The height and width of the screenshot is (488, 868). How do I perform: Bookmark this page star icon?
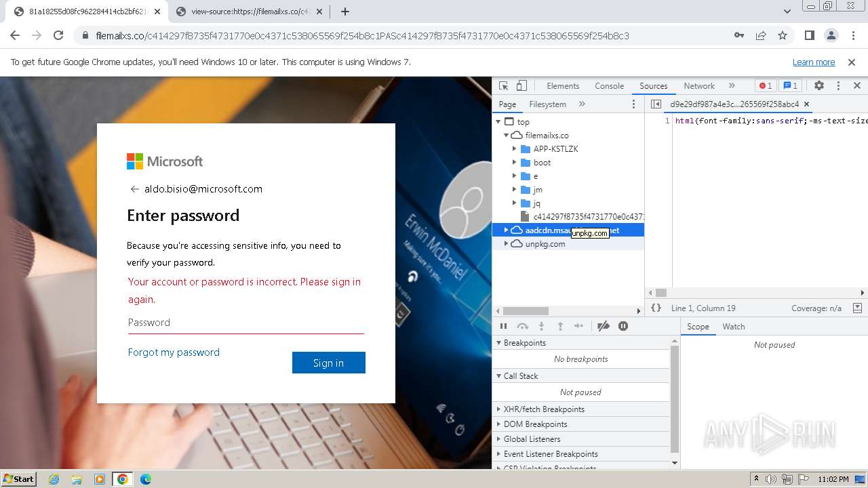point(783,35)
